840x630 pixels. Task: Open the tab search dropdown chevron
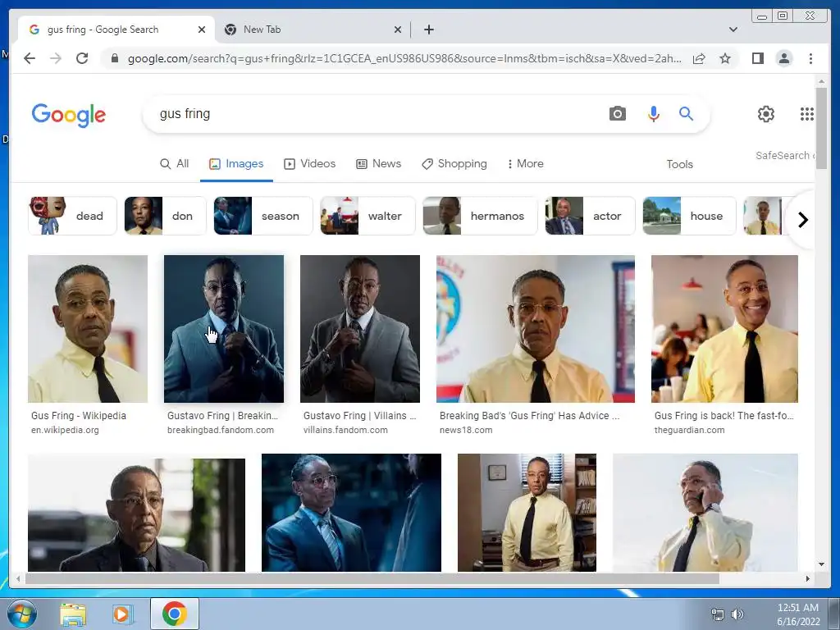click(x=733, y=30)
